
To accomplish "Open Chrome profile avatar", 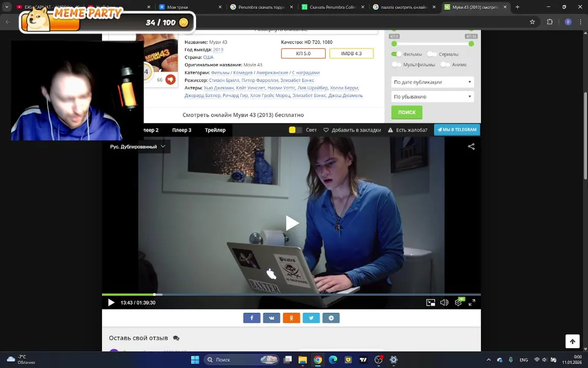I will pos(568,22).
